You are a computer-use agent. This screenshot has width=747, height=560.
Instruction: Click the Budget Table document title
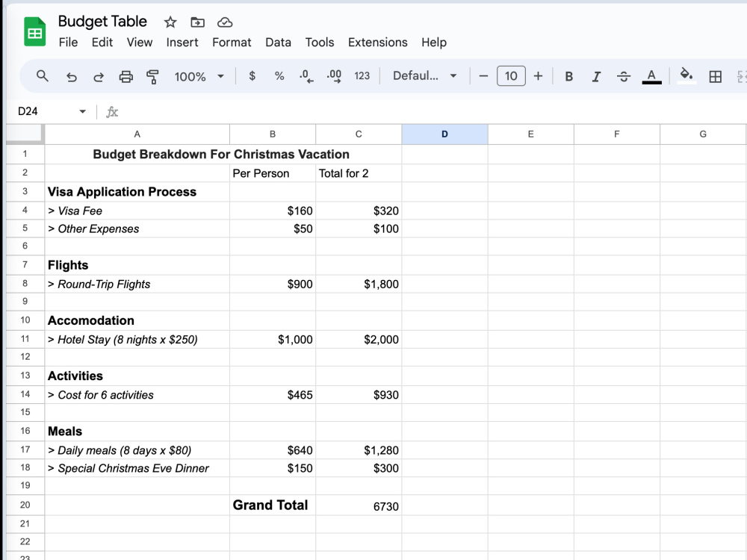point(102,22)
